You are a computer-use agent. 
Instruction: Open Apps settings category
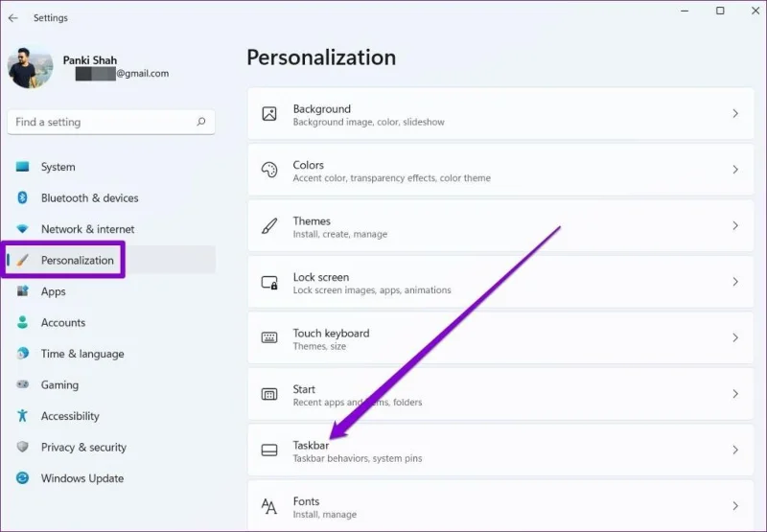tap(111, 291)
